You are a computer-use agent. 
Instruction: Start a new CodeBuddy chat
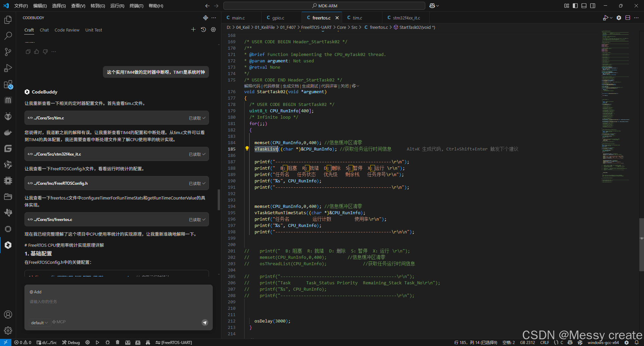(x=193, y=30)
